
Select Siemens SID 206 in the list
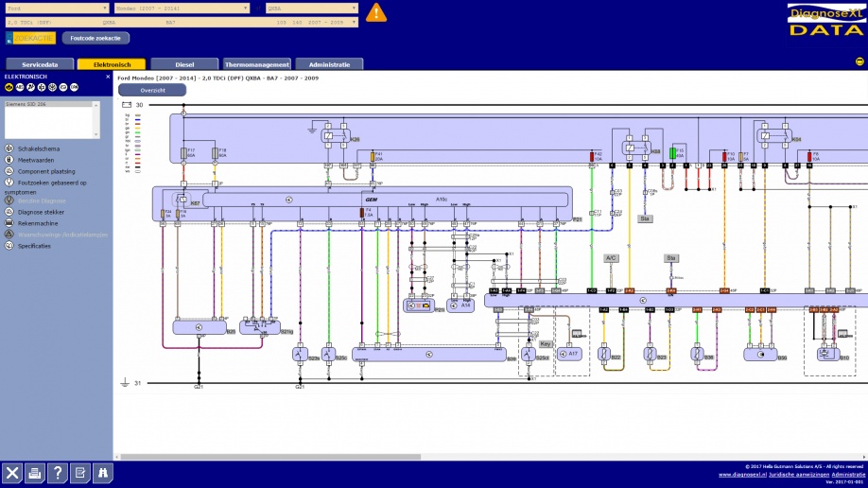tap(26, 104)
